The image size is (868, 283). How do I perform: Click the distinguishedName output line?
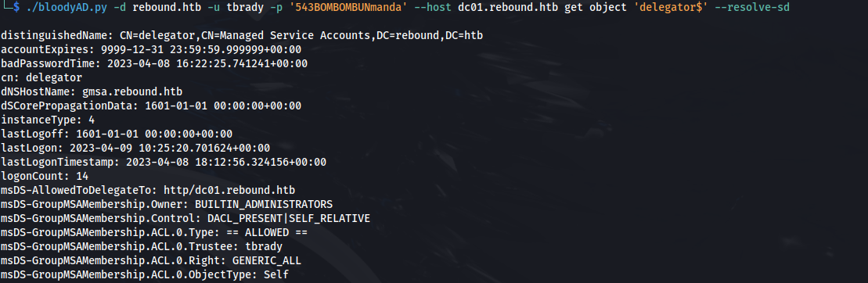(242, 35)
